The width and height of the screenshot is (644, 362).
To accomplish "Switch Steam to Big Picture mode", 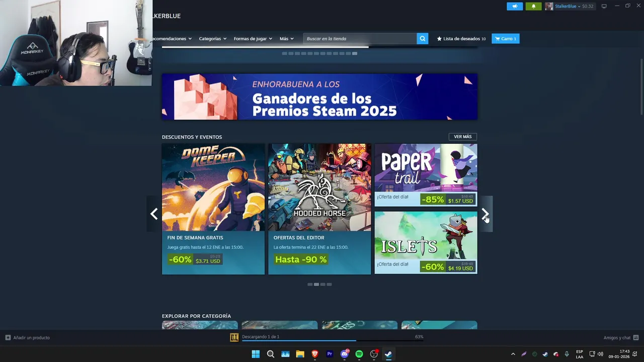I will tap(604, 6).
